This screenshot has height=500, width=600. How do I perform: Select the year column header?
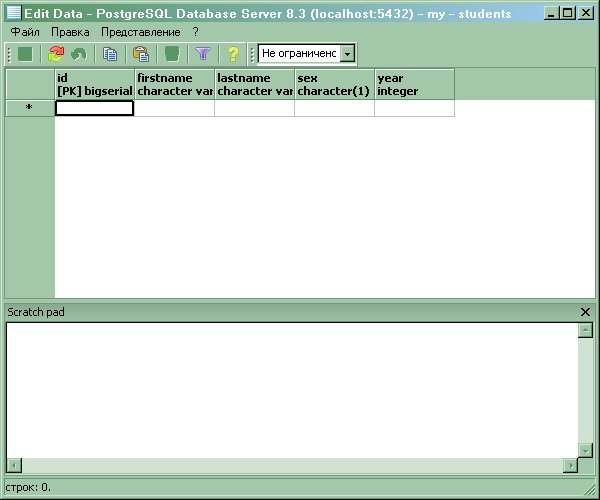pos(415,85)
